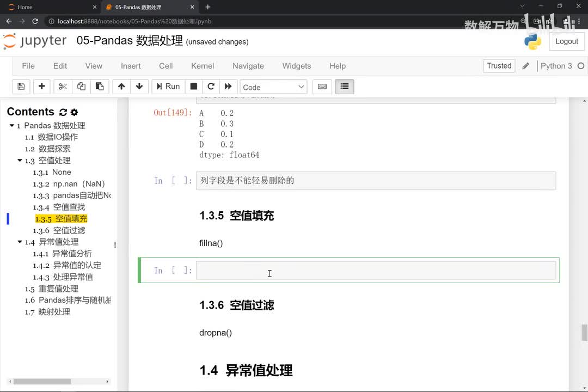Click the cell containing 列字段是不能轻易删除的

pos(376,180)
